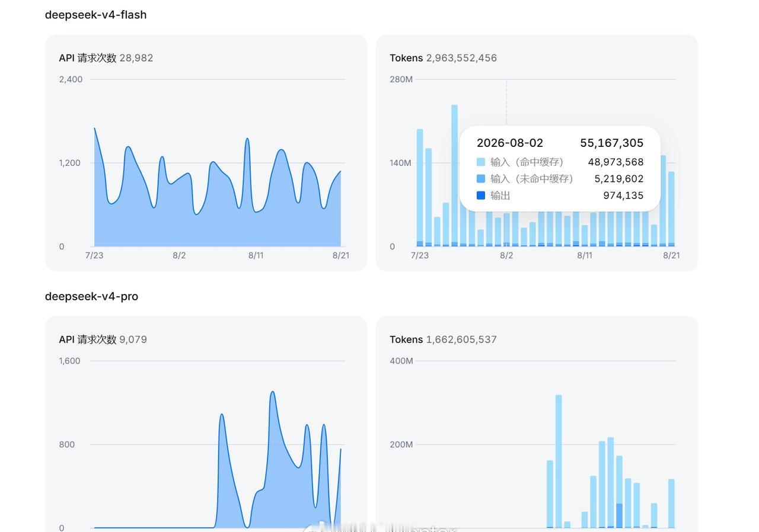Image resolution: width=759 pixels, height=532 pixels.
Task: Click the light blue cache-hit input legend swatch
Action: point(481,162)
